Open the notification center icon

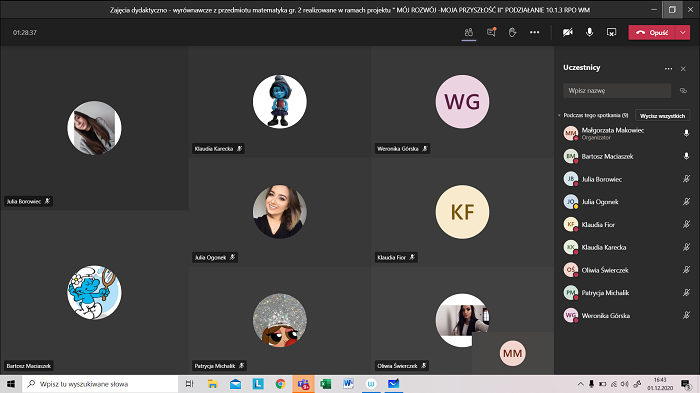click(686, 384)
